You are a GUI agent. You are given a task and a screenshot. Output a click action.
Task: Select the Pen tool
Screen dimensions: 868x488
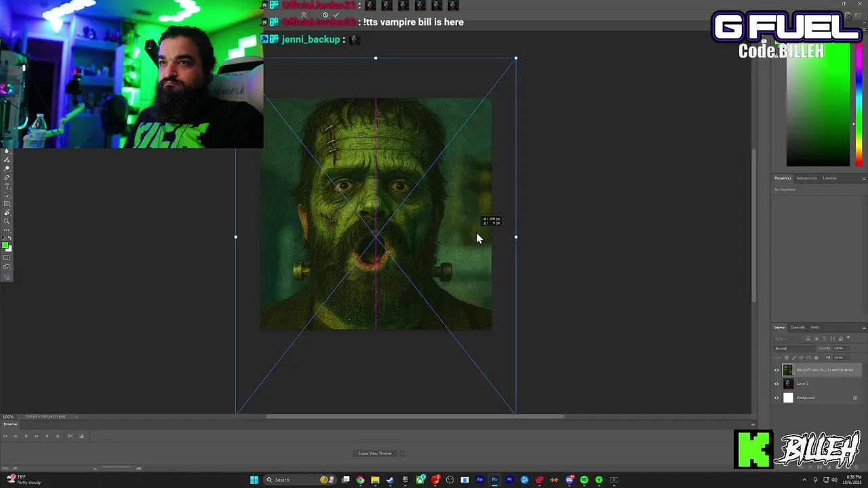(x=7, y=178)
